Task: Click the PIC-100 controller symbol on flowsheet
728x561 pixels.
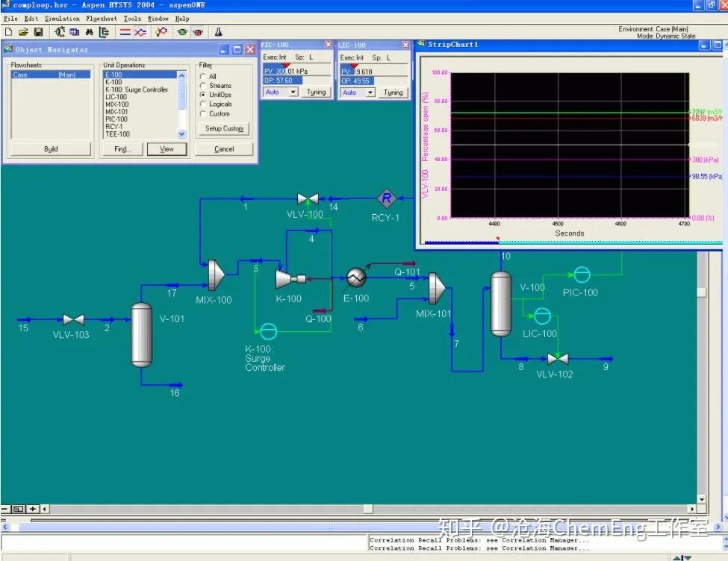Action: (x=581, y=275)
